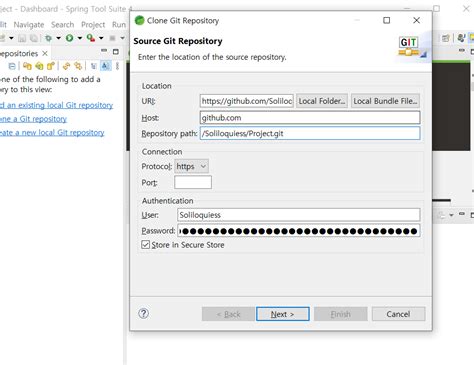Click Collapse All in Git Repositories view

pyautogui.click(x=12, y=66)
